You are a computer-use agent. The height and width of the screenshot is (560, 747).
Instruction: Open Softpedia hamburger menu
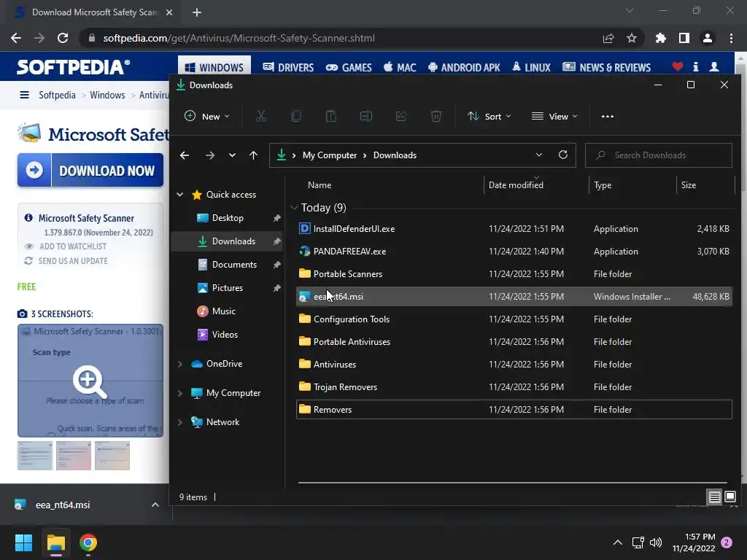24,95
